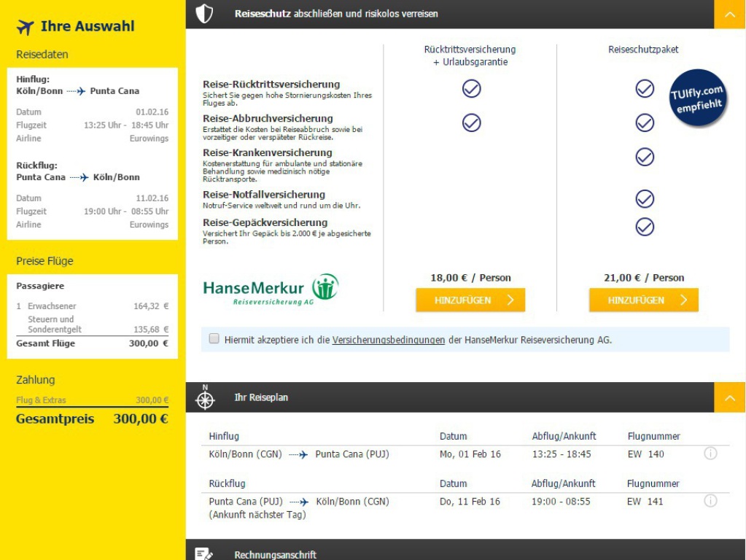Click Reise-Abbruchversicherung checkmark under Rücktrittsversicherung column
This screenshot has width=746, height=560.
472,123
